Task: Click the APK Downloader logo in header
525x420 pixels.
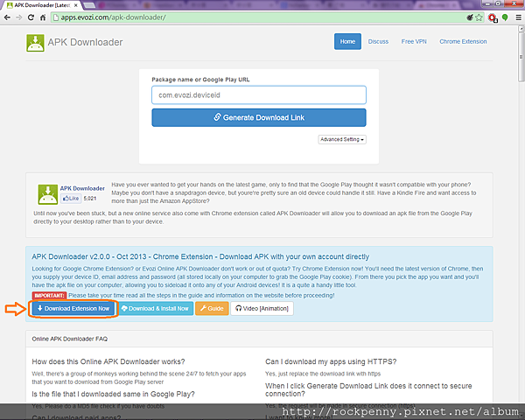Action: pyautogui.click(x=35, y=43)
